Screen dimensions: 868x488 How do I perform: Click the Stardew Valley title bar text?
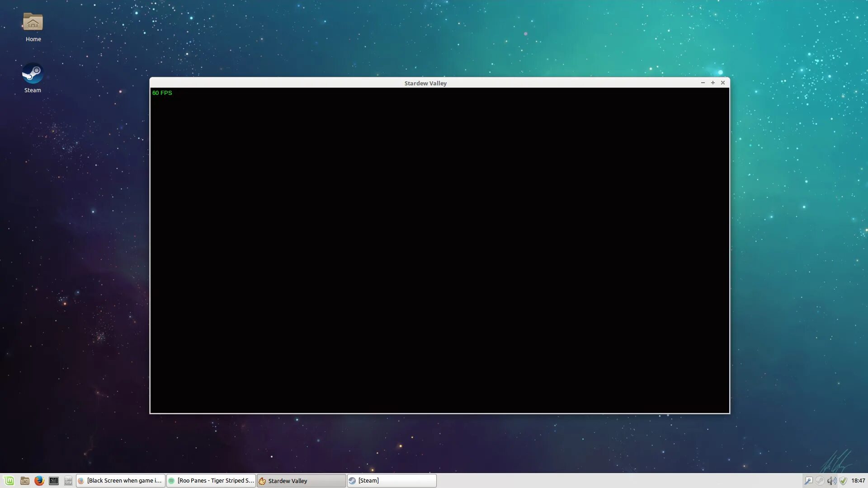(425, 83)
